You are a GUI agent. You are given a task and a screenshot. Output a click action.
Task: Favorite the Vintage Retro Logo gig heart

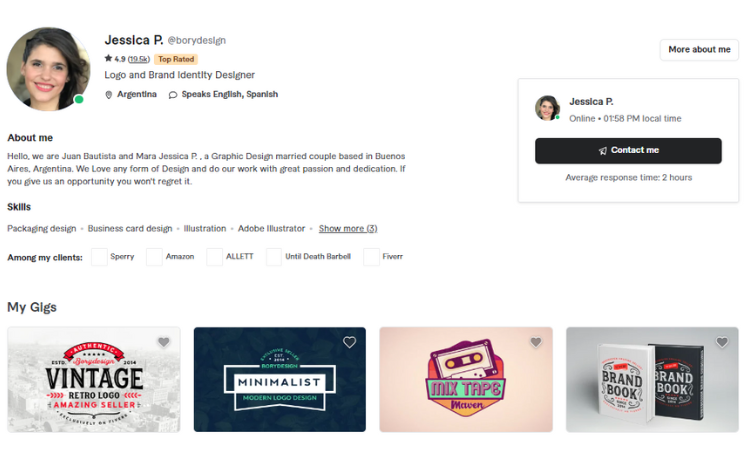[164, 342]
